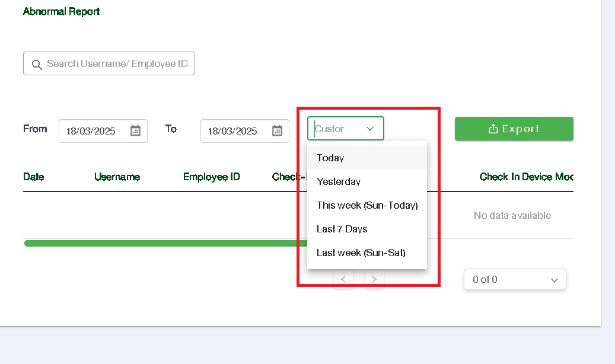Open the To date calendar icon
This screenshot has height=364, width=615.
coord(277,131)
